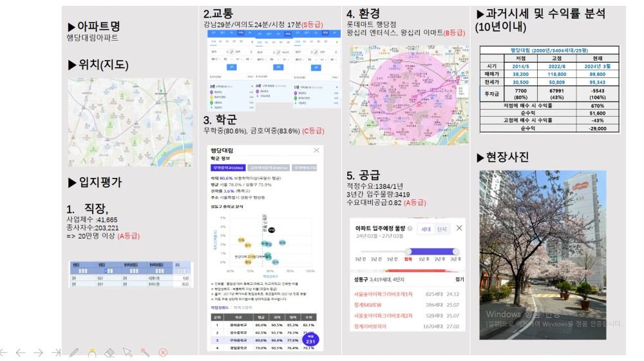Jump to last slide arrow-with-bar icon
The height and width of the screenshot is (361, 644).
pos(56,353)
